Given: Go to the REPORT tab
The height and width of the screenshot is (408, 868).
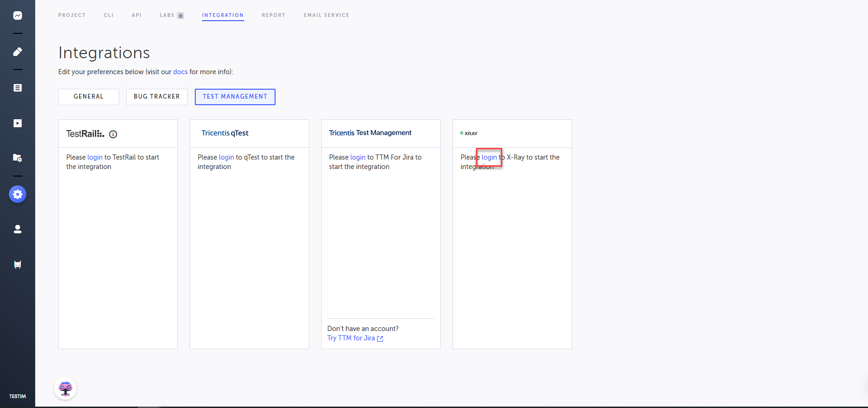Looking at the screenshot, I should [274, 15].
